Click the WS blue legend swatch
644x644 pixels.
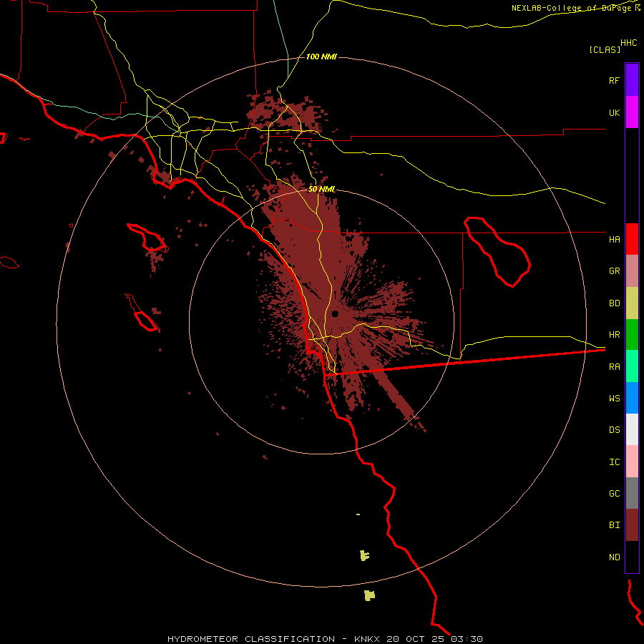[x=632, y=398]
